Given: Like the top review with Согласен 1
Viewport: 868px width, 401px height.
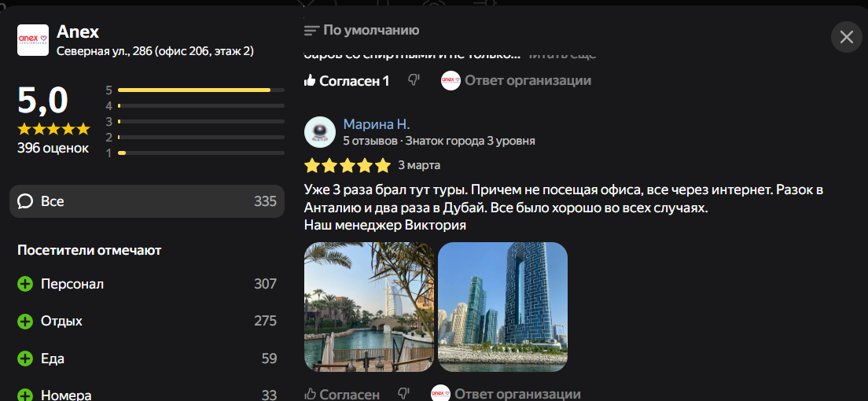Looking at the screenshot, I should (347, 81).
